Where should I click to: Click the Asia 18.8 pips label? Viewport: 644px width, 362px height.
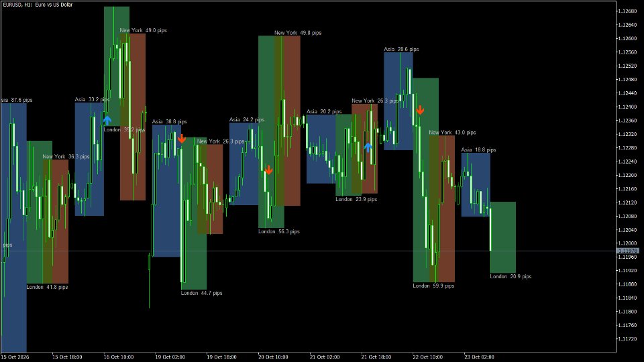(x=478, y=149)
